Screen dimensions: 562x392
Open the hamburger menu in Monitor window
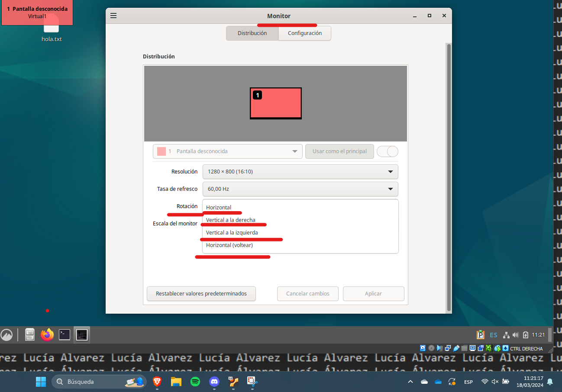pyautogui.click(x=113, y=16)
